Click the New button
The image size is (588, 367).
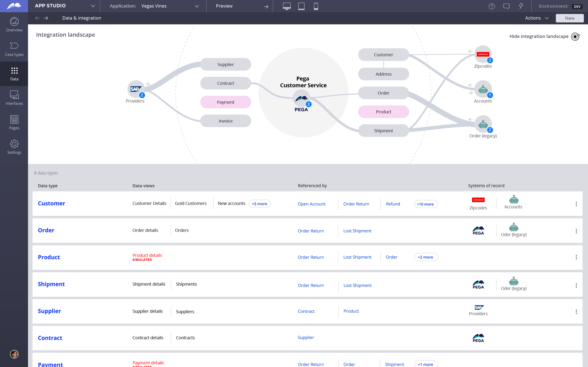click(x=569, y=18)
